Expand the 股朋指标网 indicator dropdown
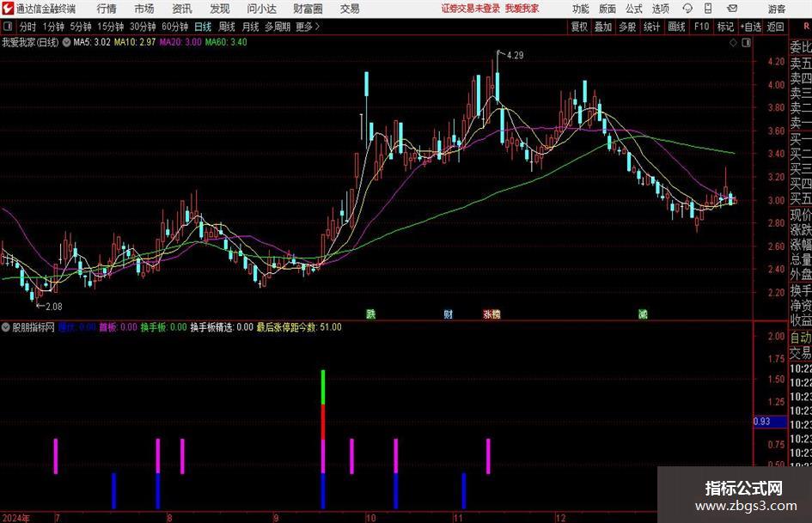The image size is (812, 523). tap(6, 327)
